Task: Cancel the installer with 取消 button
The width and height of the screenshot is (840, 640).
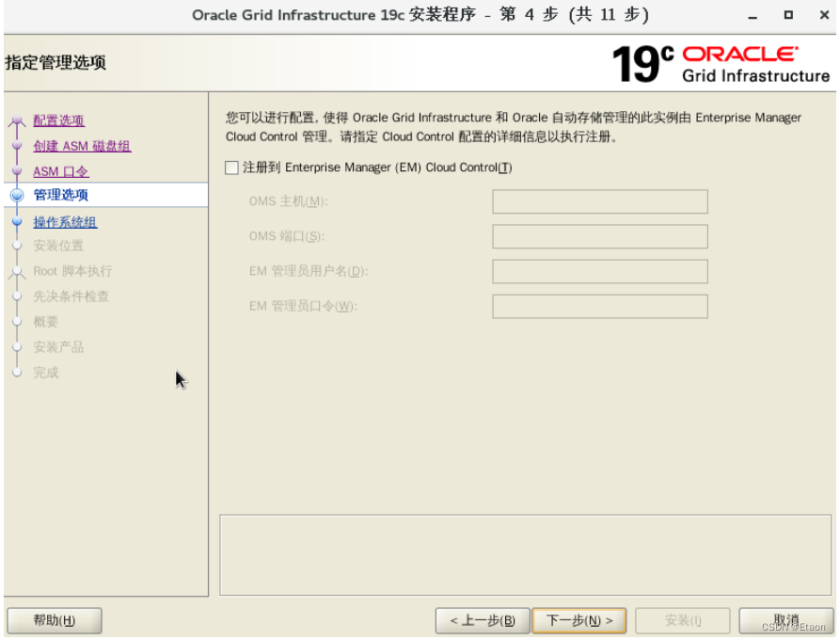Action: 785,620
